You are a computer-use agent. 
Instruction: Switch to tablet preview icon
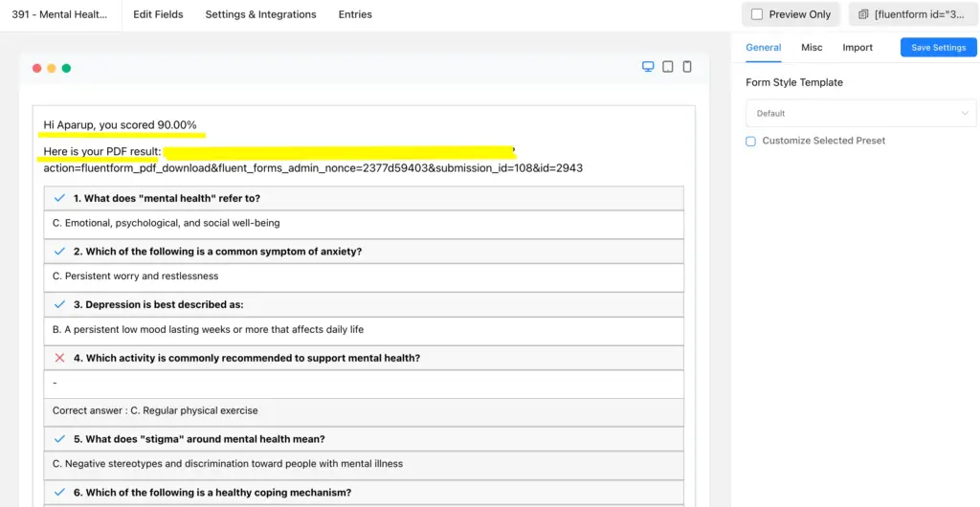(667, 67)
